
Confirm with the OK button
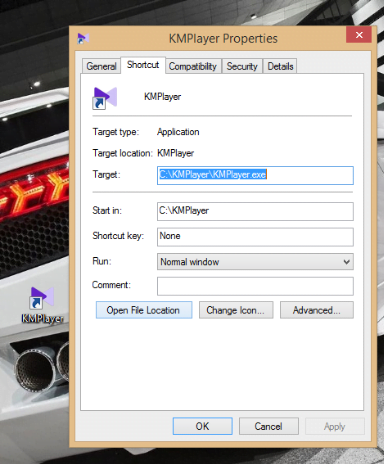click(203, 426)
